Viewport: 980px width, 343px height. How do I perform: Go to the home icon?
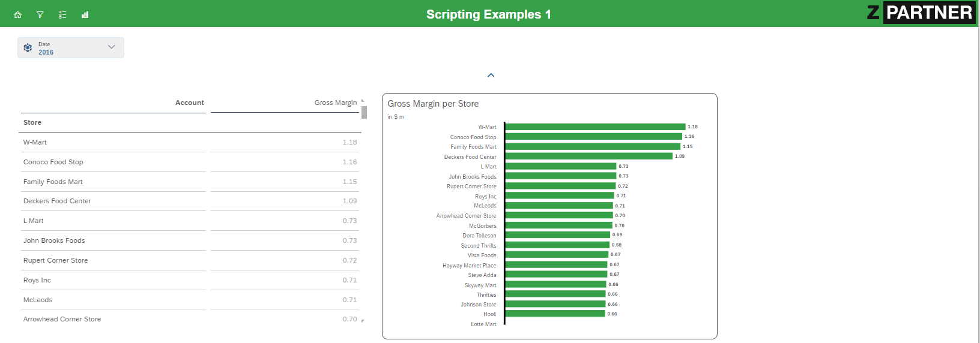[17, 14]
